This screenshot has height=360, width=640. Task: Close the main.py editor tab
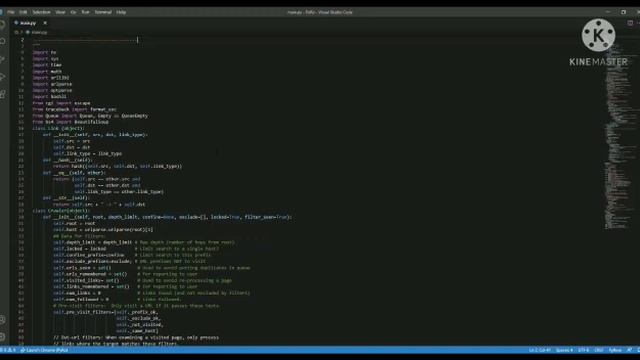45,23
